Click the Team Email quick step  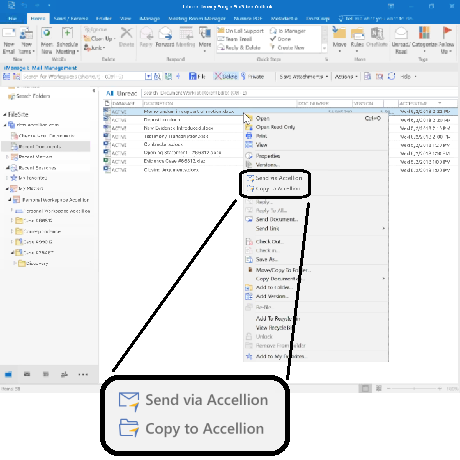coord(235,39)
